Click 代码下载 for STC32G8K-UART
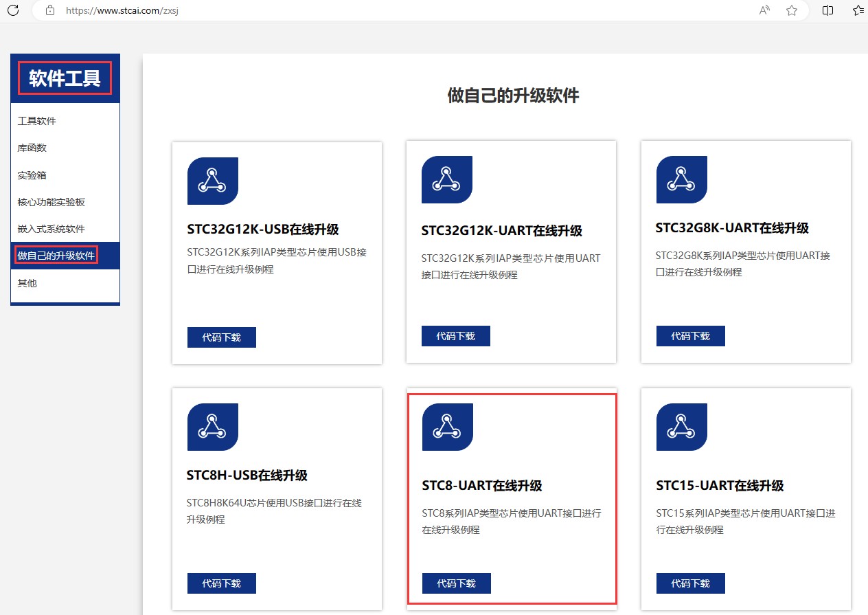 click(x=691, y=336)
